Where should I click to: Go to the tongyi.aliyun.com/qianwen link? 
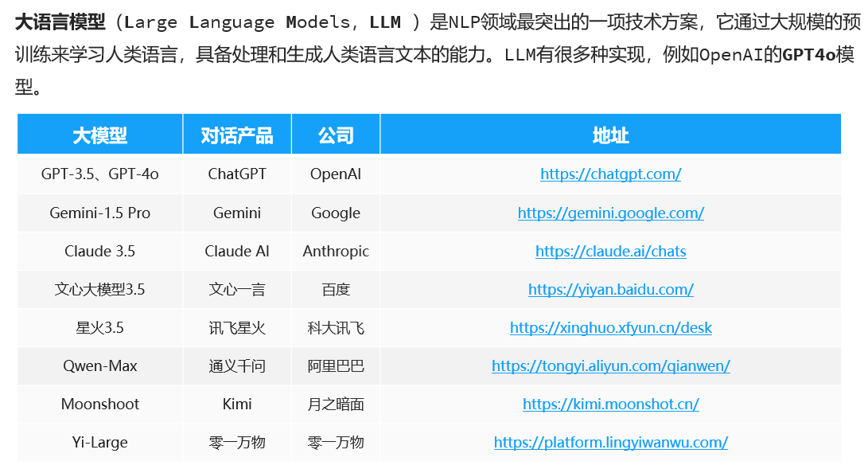610,365
